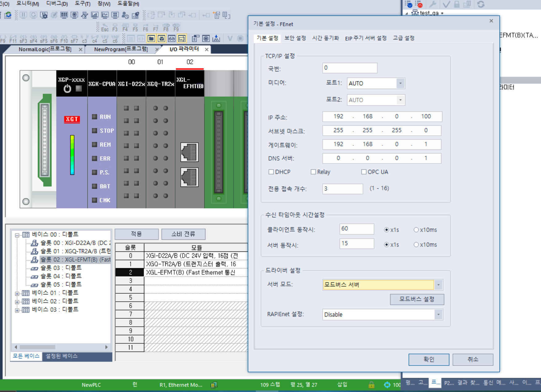Screen dimensions: 541x392
Task: Select the normally open contact tool (F3)
Action: [115, 25]
